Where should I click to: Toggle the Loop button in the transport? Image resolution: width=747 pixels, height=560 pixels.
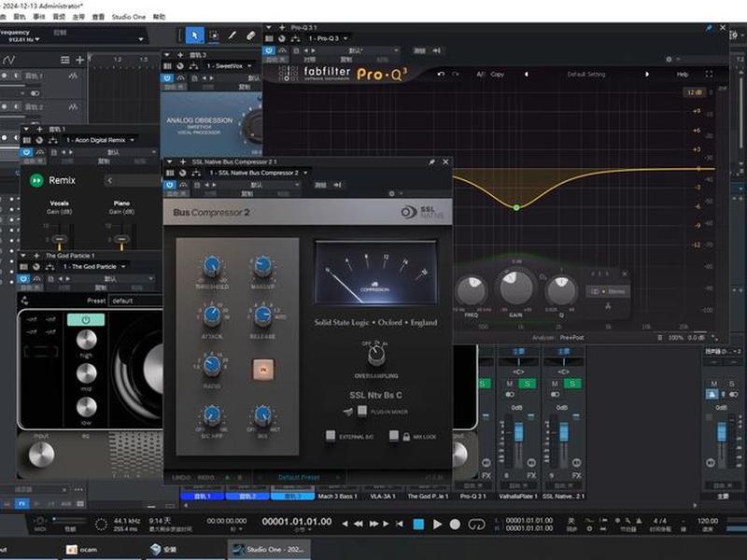(476, 524)
